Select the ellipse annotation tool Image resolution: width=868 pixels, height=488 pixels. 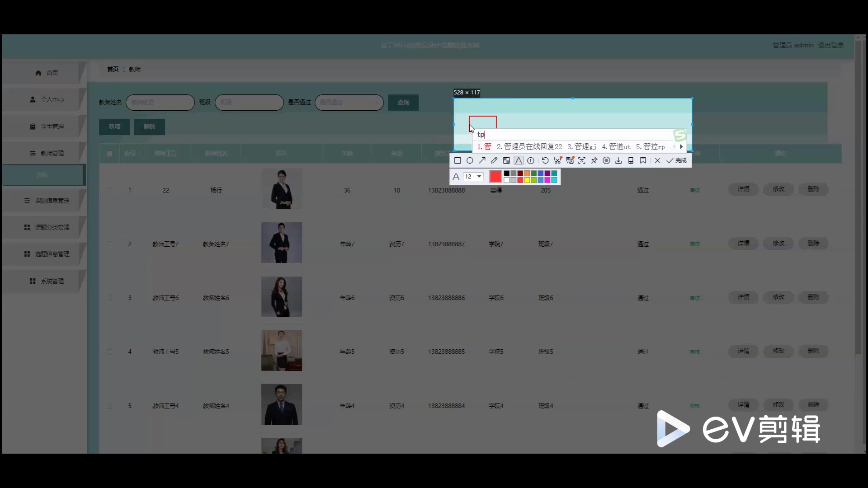pyautogui.click(x=470, y=160)
